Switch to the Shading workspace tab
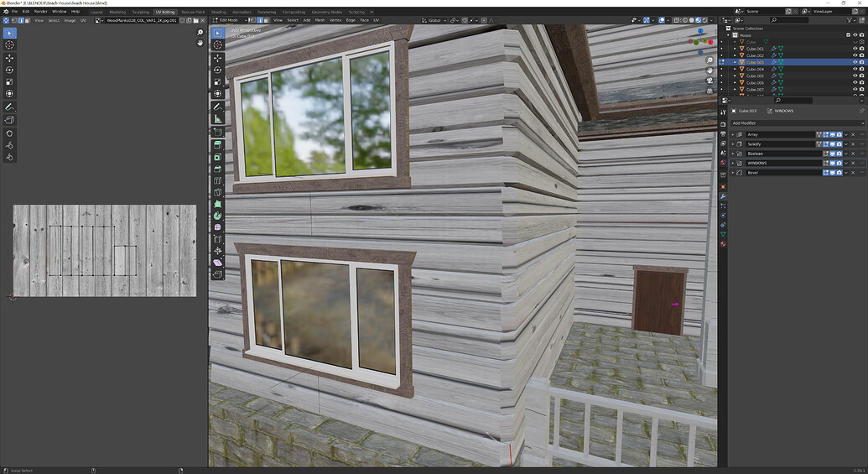868x474 pixels. 218,12
